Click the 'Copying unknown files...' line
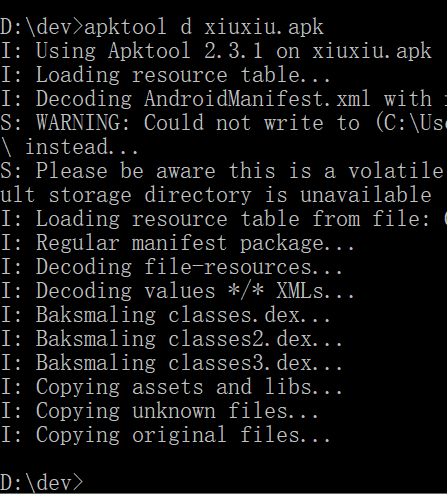447x494 pixels. (159, 411)
